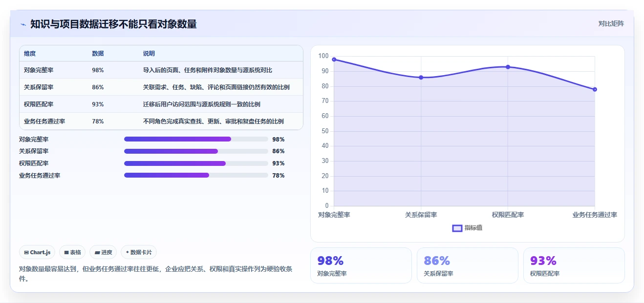The width and height of the screenshot is (644, 303).
Task: Click the 指标值 legend color box
Action: [x=457, y=228]
